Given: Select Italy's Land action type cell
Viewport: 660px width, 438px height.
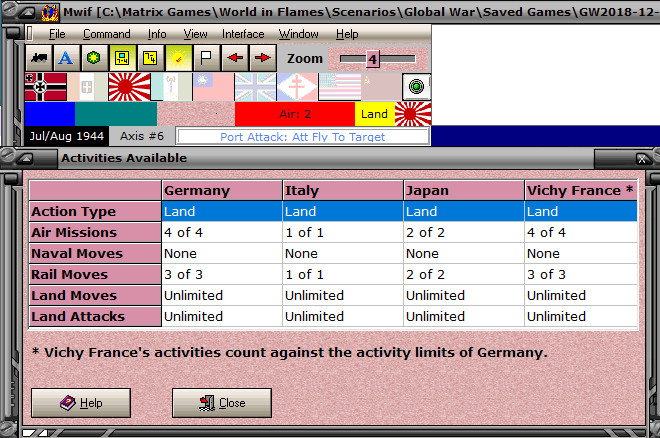Looking at the screenshot, I should click(x=343, y=211).
